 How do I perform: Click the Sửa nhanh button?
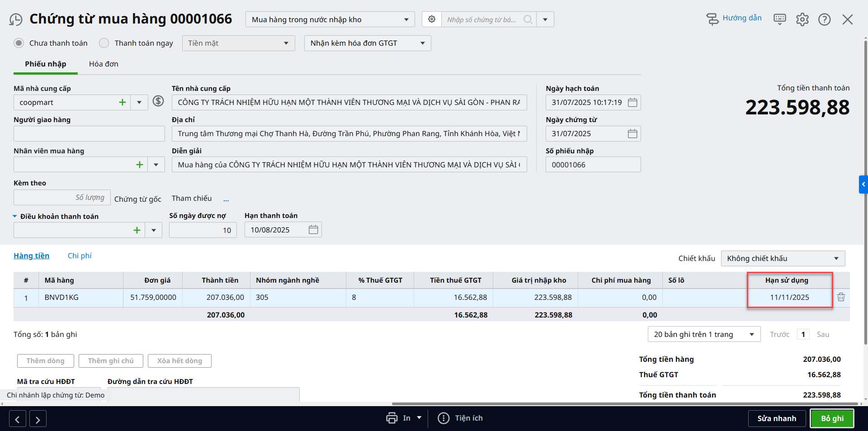click(x=777, y=418)
